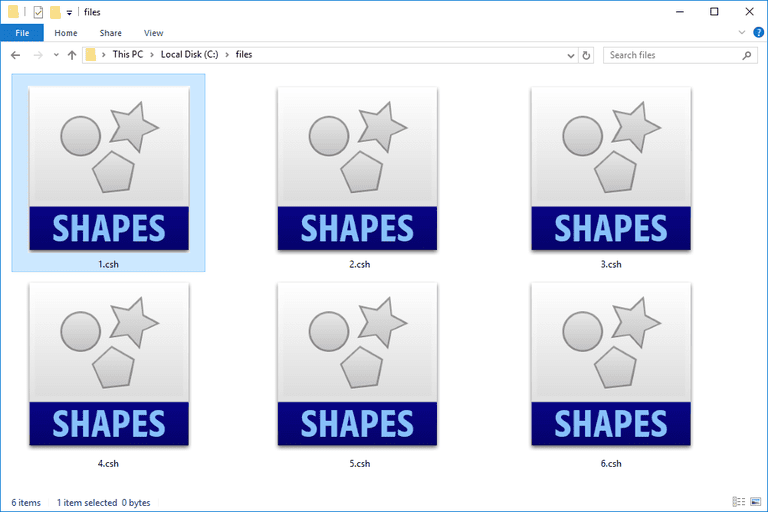Open the Customize Quick Access Toolbar dropdown
This screenshot has height=512, width=768.
(x=69, y=13)
